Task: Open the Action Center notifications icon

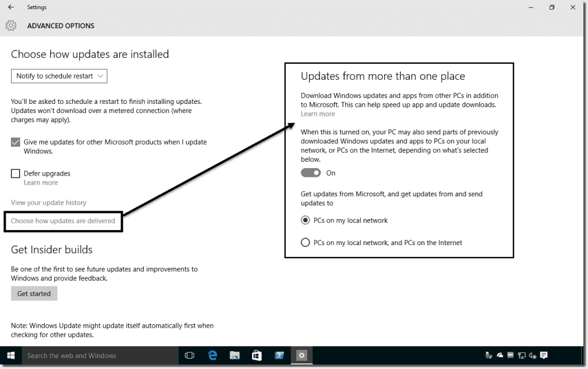Action: click(544, 355)
